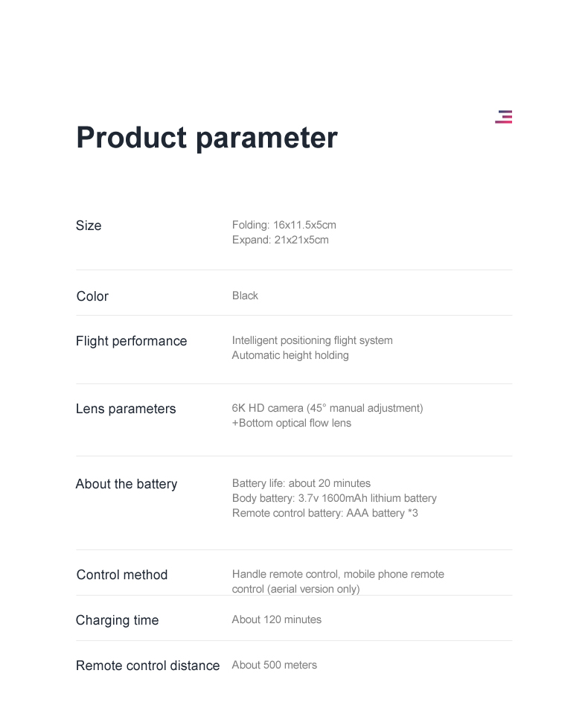This screenshot has height=714, width=588.
Task: Select the Color row label
Action: click(x=92, y=296)
